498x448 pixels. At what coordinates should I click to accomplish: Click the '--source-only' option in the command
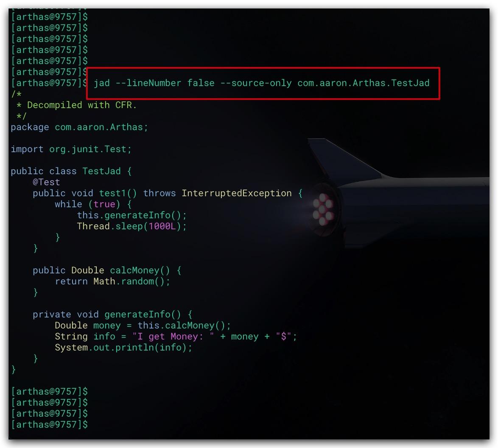point(256,83)
